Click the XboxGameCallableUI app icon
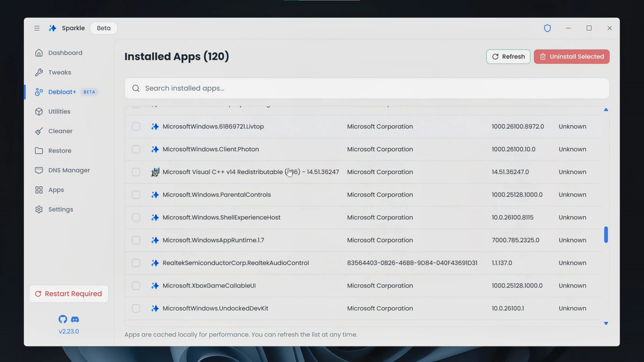Viewport: 644px width, 362px height. point(155,286)
